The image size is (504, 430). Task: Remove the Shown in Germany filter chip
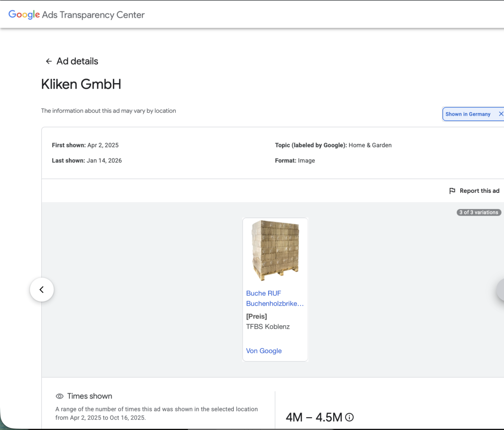501,114
